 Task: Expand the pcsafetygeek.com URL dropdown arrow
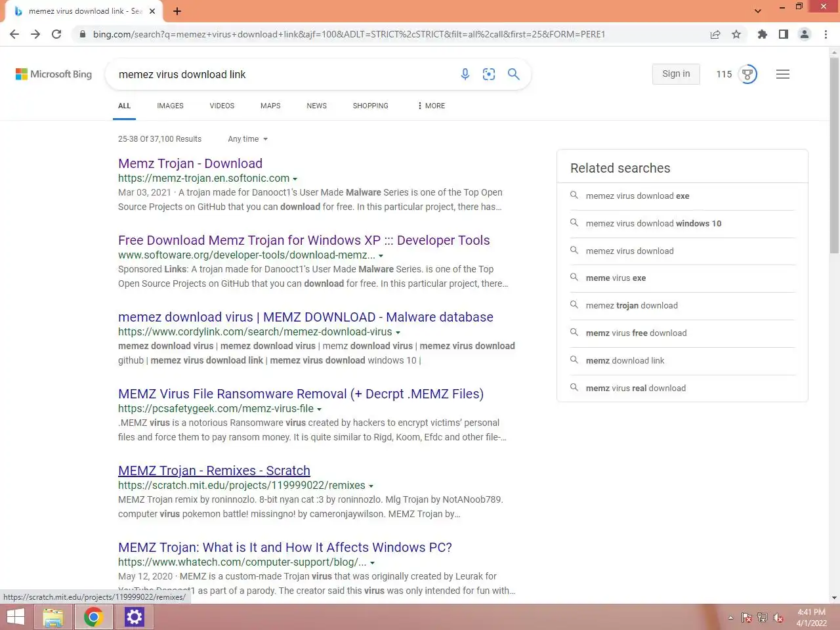[319, 409]
